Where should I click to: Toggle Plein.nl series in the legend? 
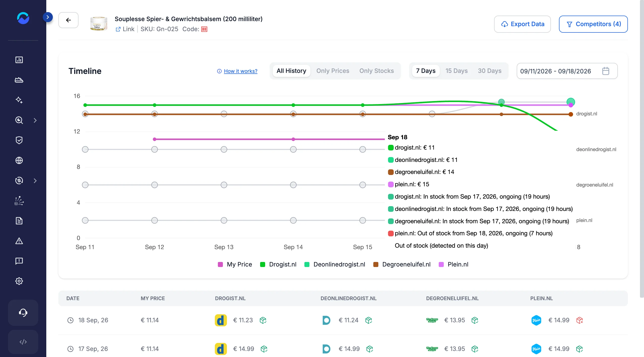click(454, 264)
